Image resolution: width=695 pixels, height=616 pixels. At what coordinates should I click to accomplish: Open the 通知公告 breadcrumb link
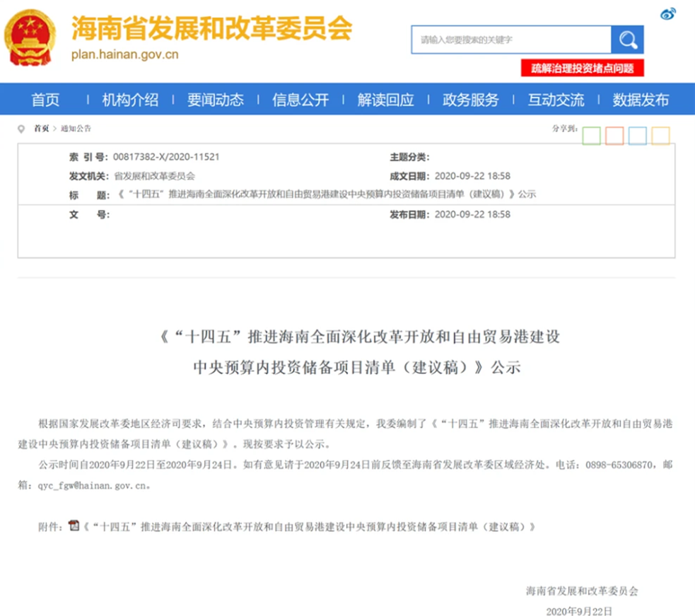click(76, 129)
